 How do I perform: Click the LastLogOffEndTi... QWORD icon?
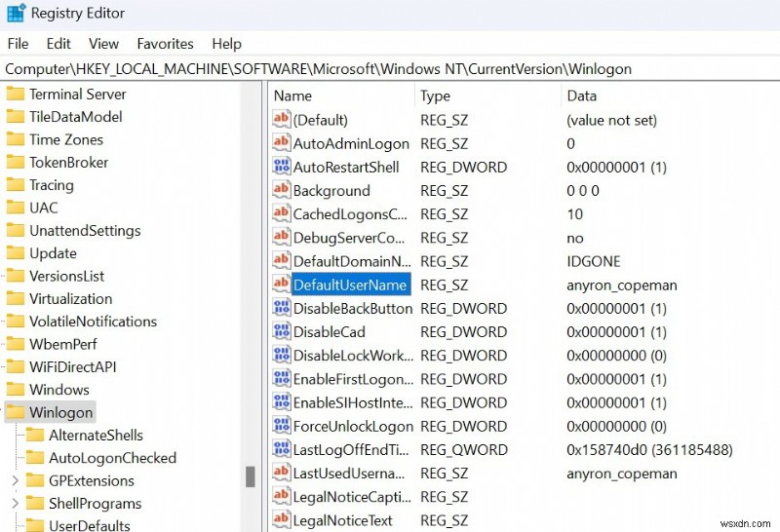[x=282, y=449]
